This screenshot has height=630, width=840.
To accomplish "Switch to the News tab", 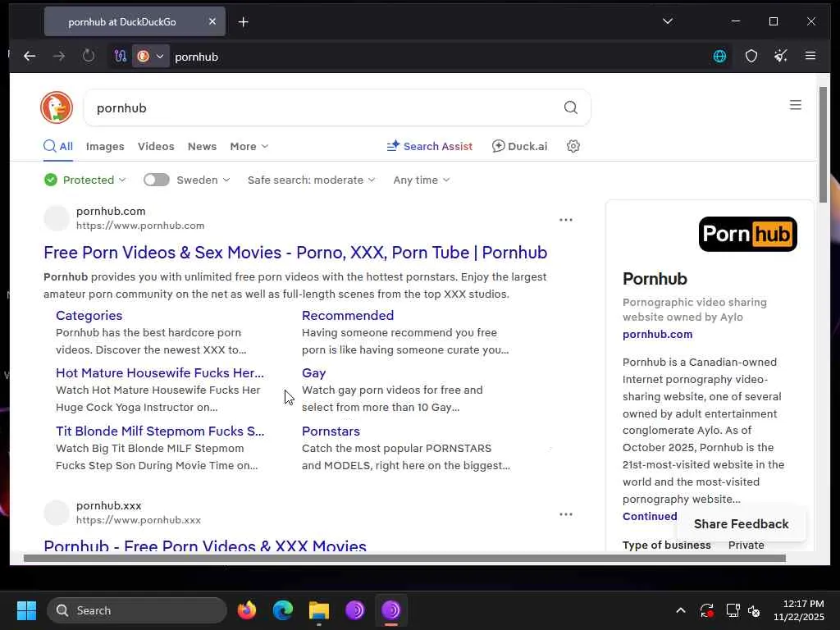I will click(202, 146).
